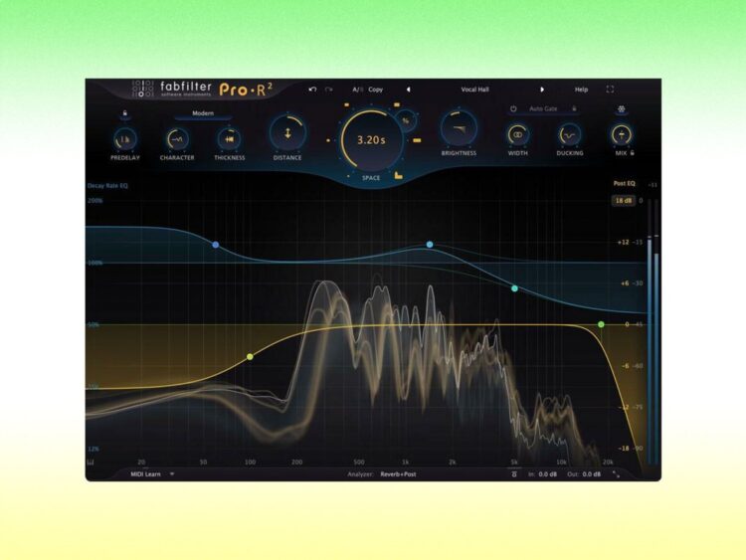
Task: Select the blue low-shelf decay EQ node
Action: (216, 245)
